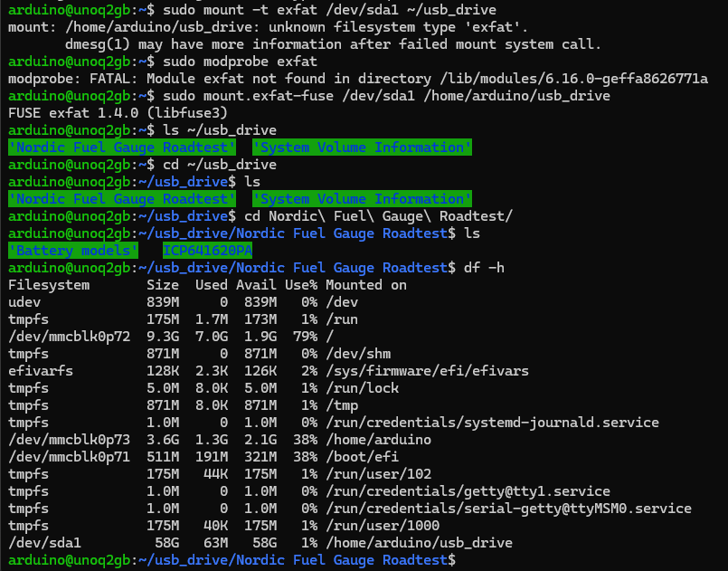This screenshot has width=728, height=571.
Task: Select the /dev/mmcblk0p73 filesystem entry
Action: [x=69, y=440]
